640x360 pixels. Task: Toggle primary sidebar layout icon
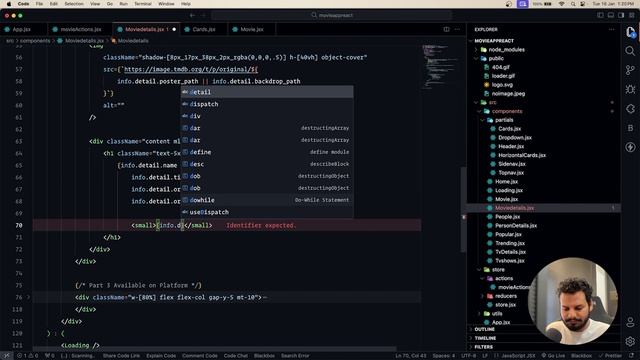[600, 15]
